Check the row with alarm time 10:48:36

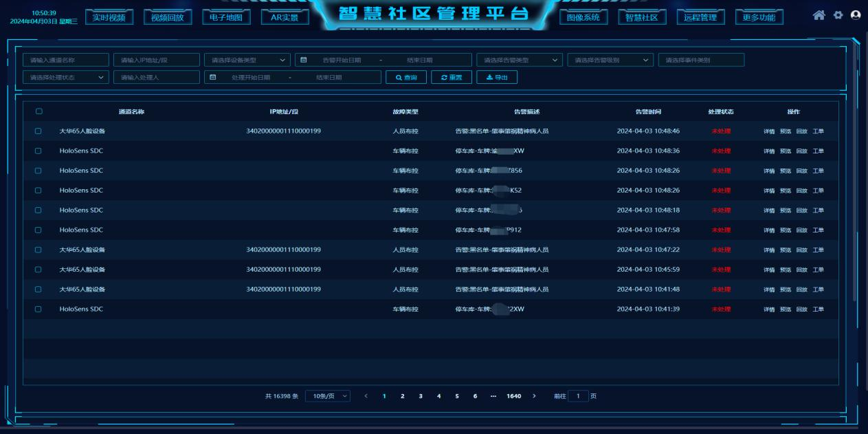pos(38,151)
